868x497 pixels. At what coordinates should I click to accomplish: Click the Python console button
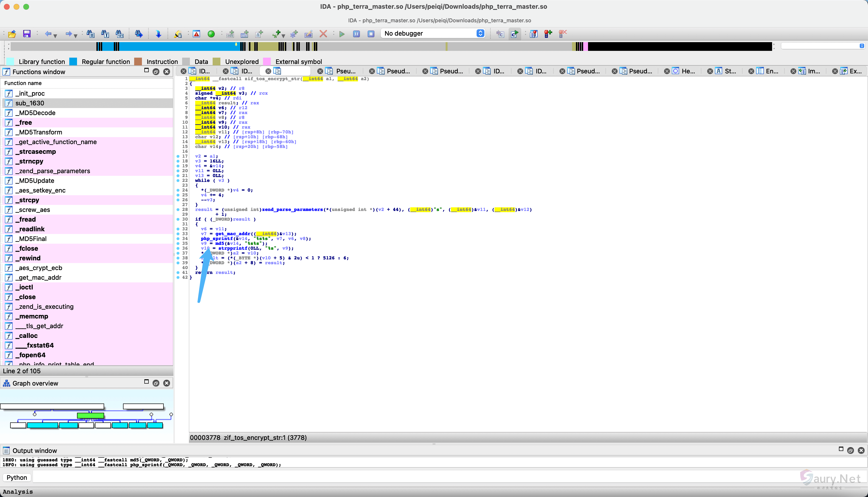click(x=16, y=478)
